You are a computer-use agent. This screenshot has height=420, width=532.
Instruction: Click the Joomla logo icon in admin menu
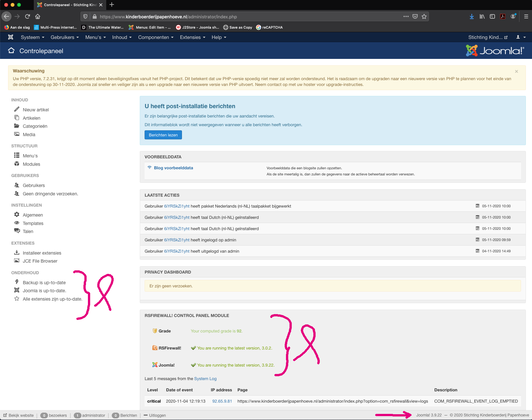pos(11,37)
